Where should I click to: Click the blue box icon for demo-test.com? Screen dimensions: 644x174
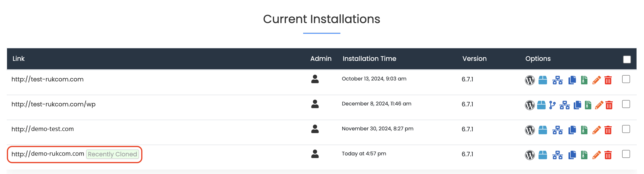[542, 130]
